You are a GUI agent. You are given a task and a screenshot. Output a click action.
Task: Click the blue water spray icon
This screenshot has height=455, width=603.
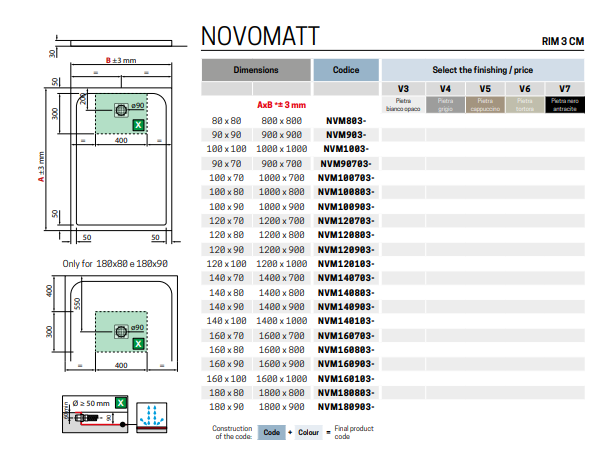coord(152,416)
